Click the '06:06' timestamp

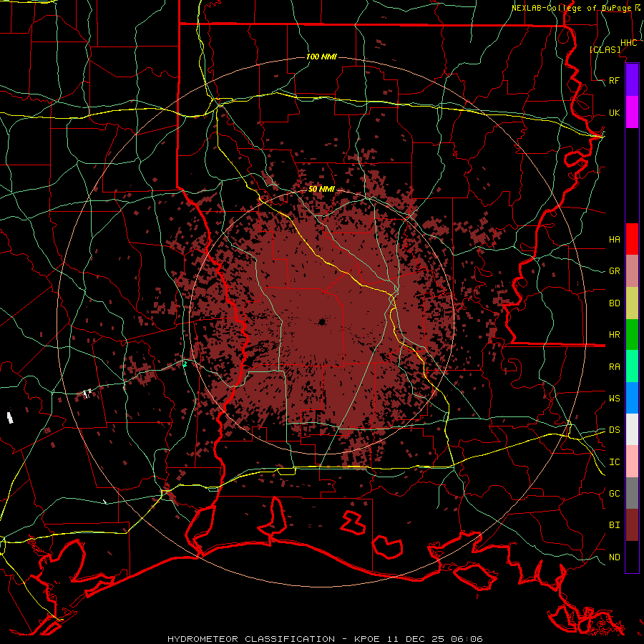[466, 639]
